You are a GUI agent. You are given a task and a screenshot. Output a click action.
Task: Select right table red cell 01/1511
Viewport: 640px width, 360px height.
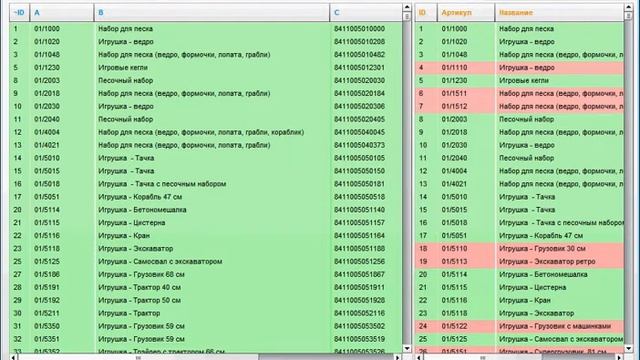click(454, 93)
